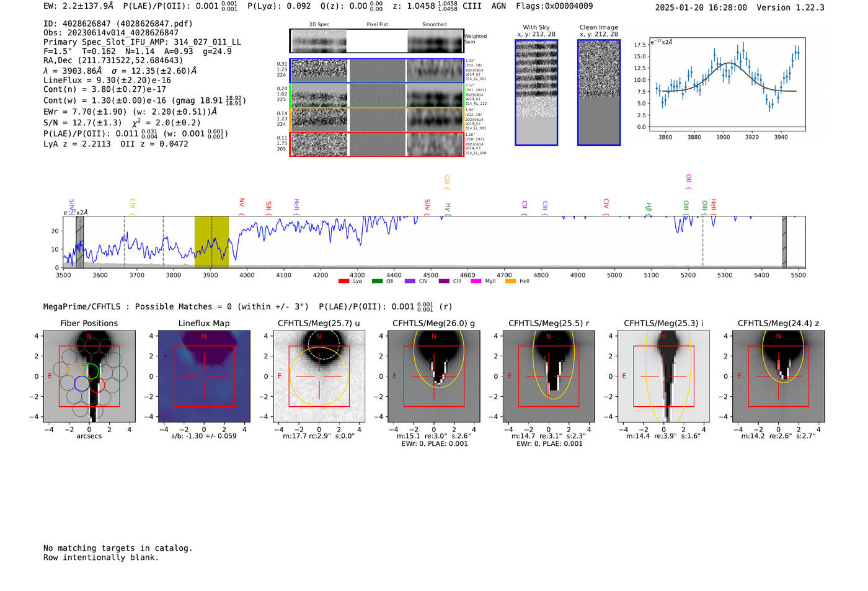Click the white dashed circle in u-band image
868x591 pixels.
pos(324,345)
